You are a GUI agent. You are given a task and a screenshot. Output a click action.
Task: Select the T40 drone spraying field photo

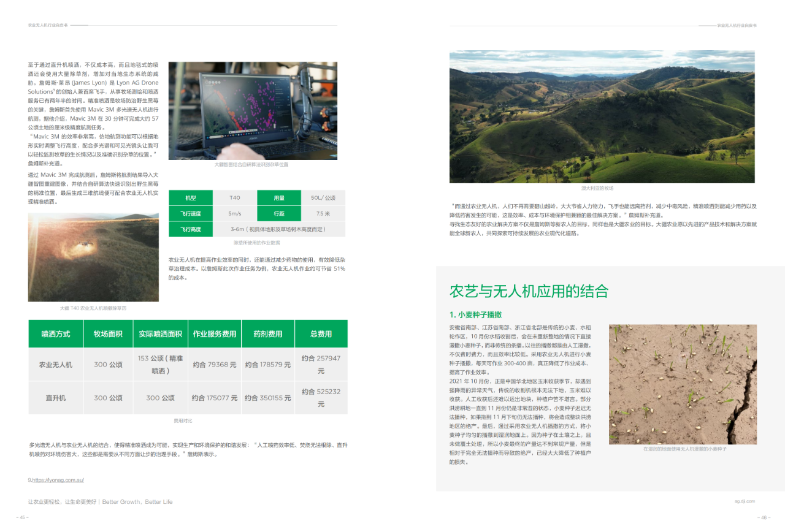coord(93,257)
